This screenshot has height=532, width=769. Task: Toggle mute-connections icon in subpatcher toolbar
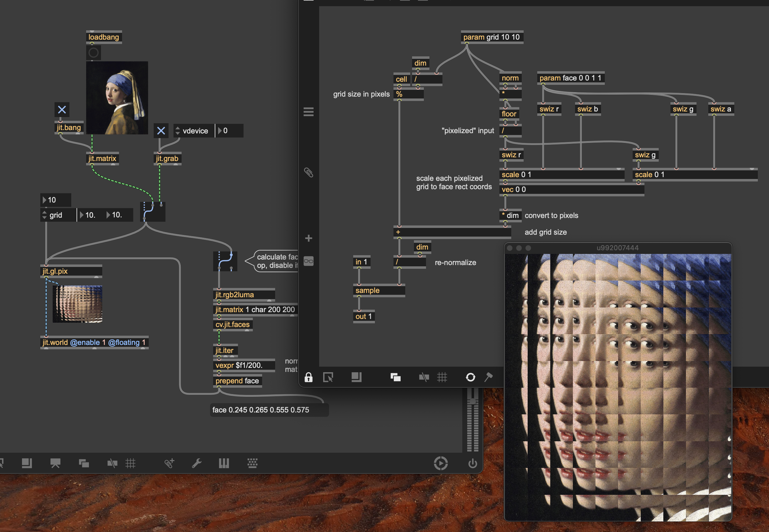coord(424,377)
